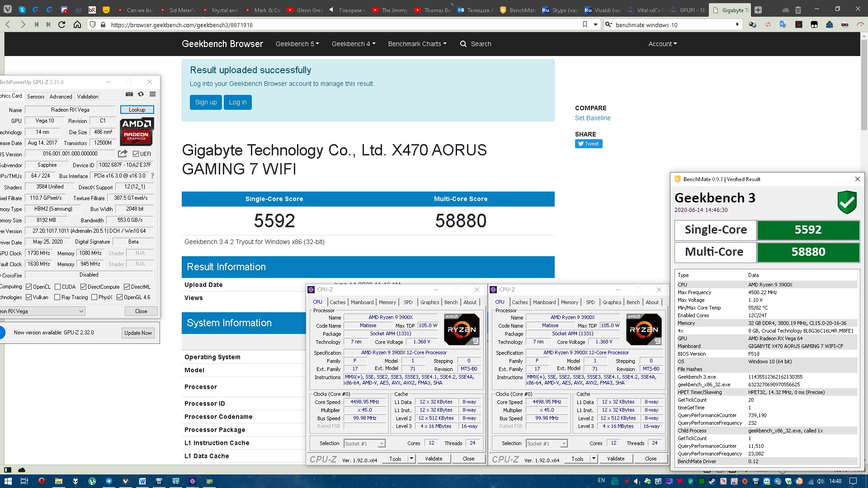Switch to GPU-Z Sensors tab

point(36,96)
